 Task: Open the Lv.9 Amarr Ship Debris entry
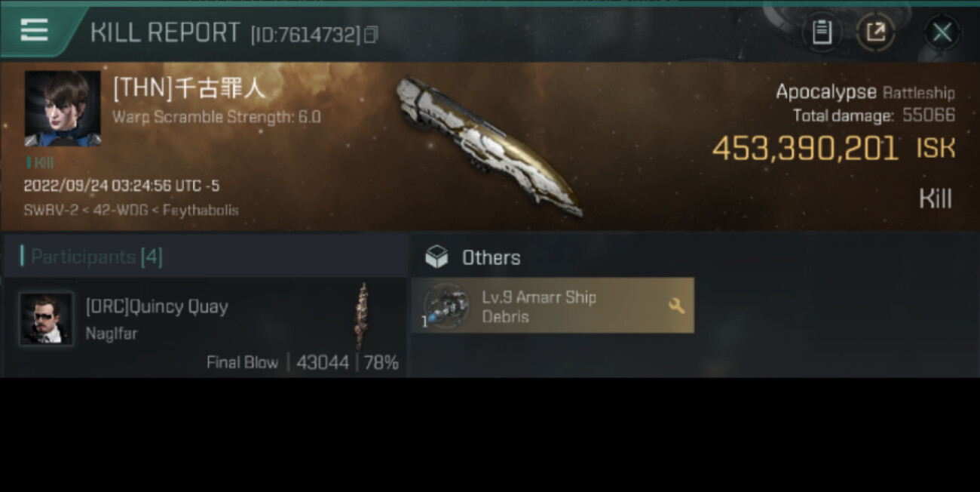coord(553,306)
